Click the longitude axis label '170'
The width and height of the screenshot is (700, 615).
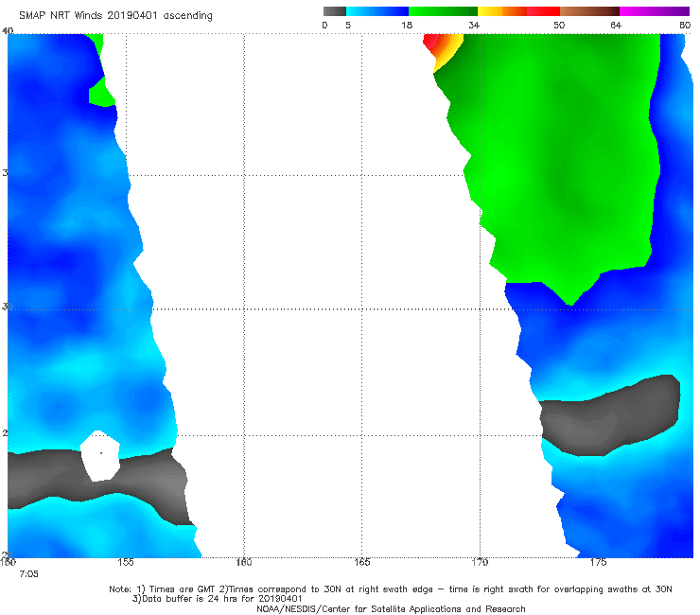click(x=480, y=562)
